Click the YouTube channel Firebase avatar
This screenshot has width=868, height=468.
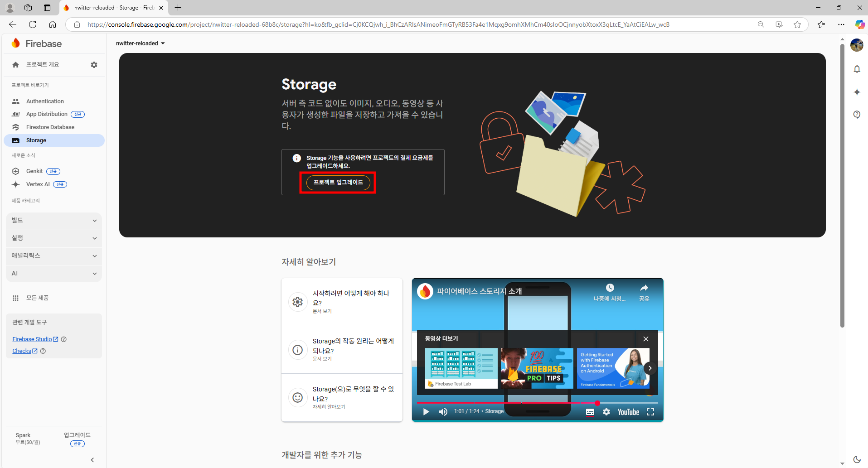click(x=425, y=291)
